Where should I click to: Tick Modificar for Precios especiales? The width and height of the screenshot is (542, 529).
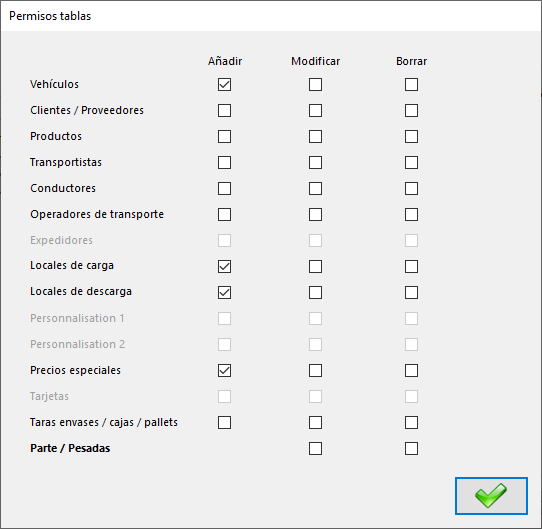(x=315, y=371)
